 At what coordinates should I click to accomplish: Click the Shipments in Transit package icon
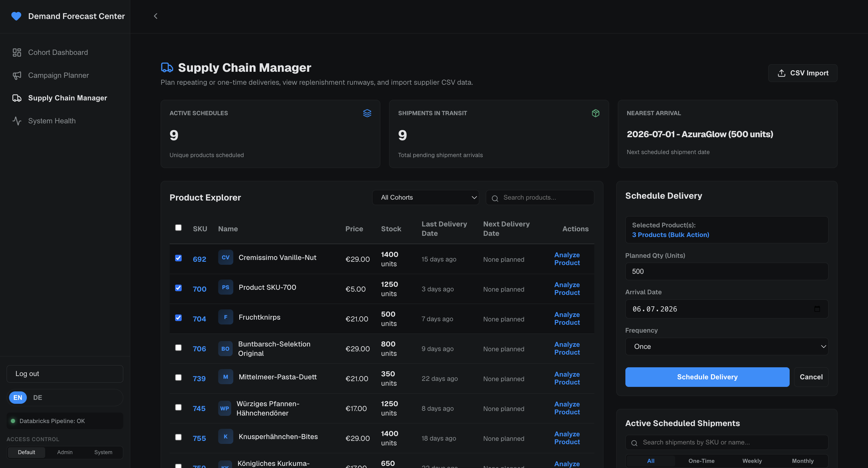click(596, 113)
